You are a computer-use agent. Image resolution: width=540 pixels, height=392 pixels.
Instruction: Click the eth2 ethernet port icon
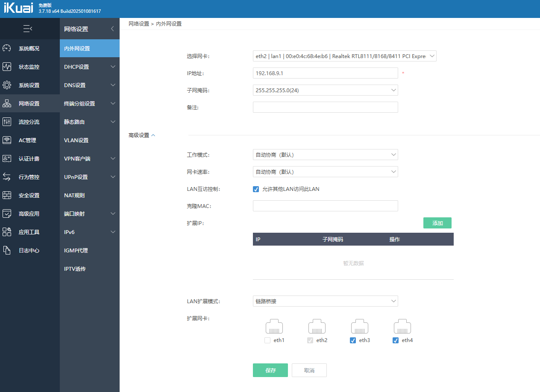(317, 327)
